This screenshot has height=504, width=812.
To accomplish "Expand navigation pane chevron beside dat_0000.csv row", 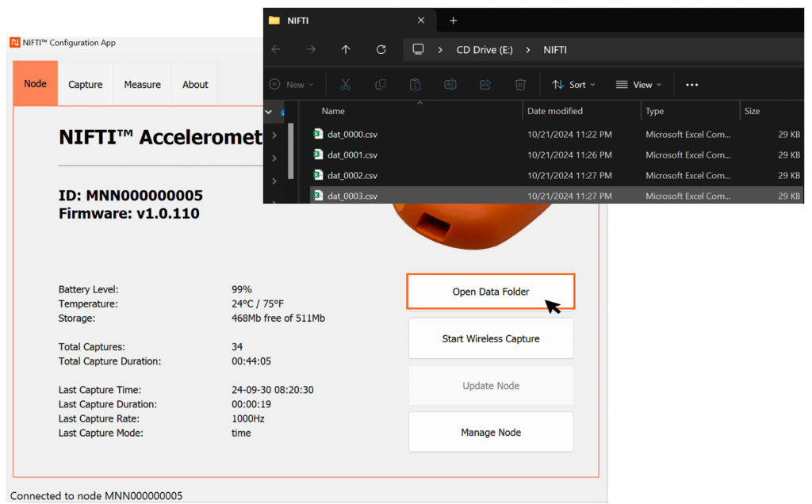I will click(x=274, y=135).
